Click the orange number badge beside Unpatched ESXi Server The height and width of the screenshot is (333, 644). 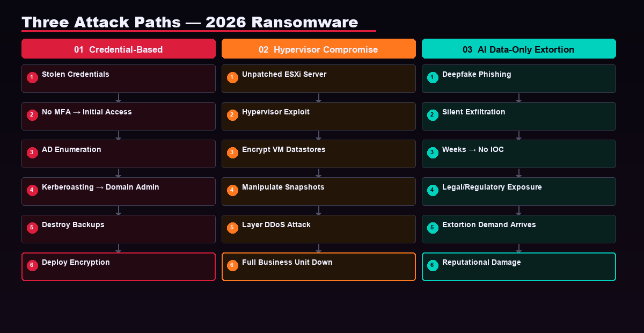(x=232, y=77)
